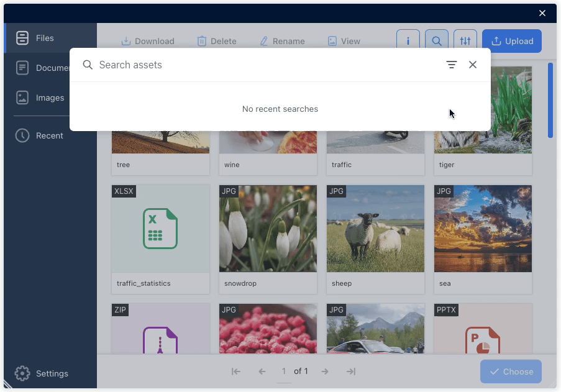This screenshot has width=561, height=392.
Task: Select the ZIP archive file tile
Action: tap(160, 329)
